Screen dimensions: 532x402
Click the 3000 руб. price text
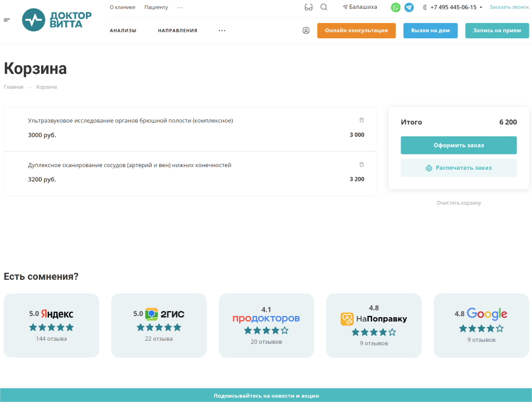42,135
